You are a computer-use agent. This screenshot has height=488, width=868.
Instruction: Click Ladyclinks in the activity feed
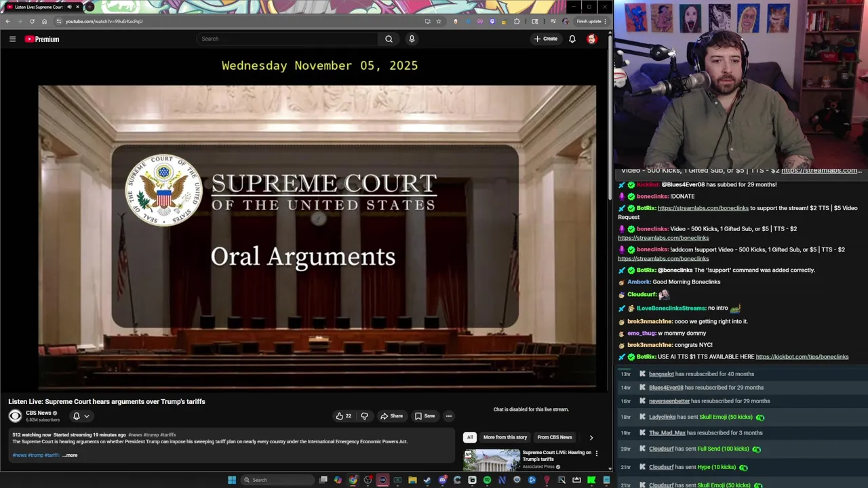pyautogui.click(x=663, y=417)
